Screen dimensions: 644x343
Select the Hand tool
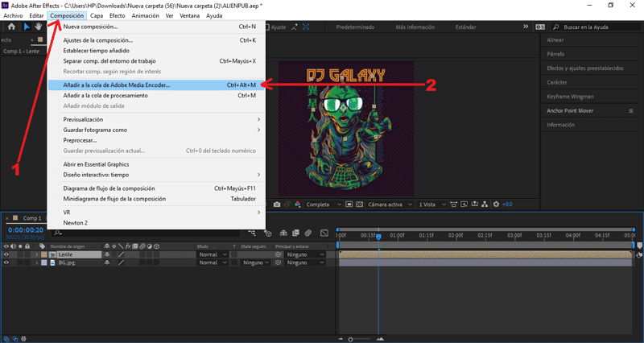(39, 27)
